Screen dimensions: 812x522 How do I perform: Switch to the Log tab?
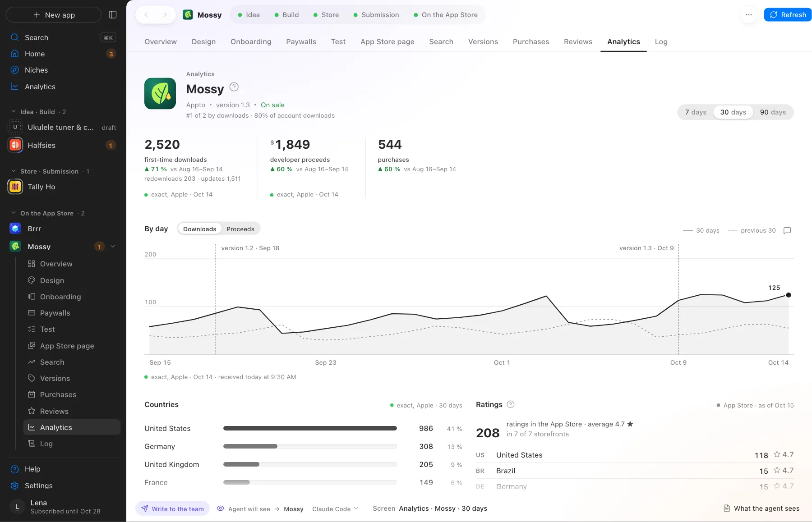[661, 41]
